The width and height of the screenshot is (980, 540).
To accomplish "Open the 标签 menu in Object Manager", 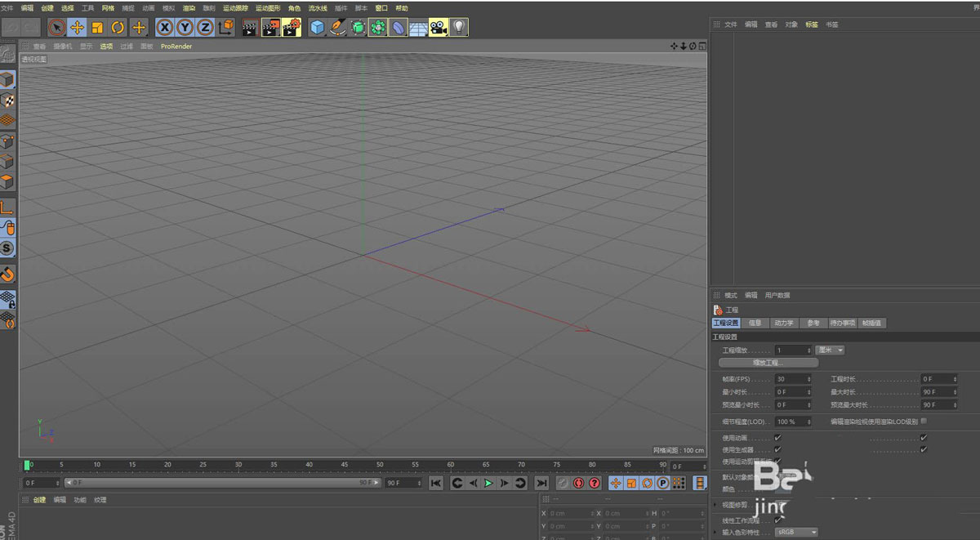I will pos(812,25).
